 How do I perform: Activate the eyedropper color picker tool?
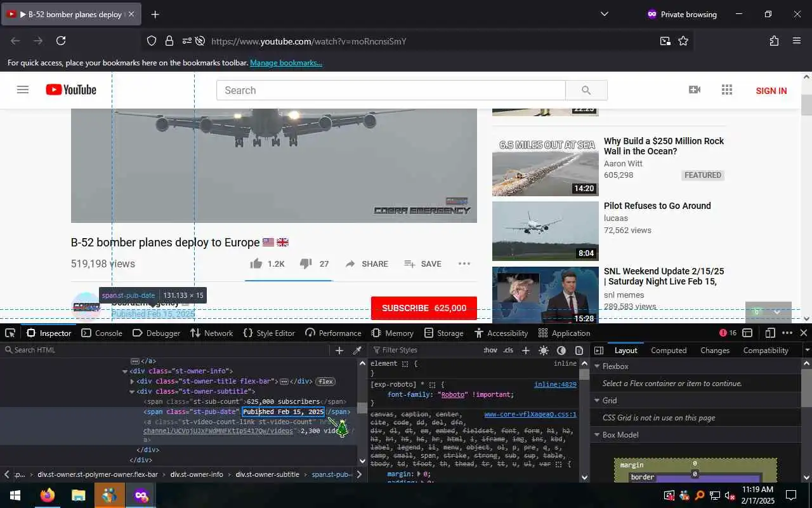[357, 350]
